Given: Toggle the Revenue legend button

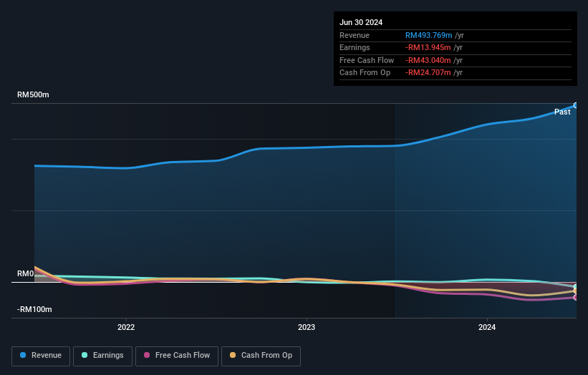Looking at the screenshot, I should click(41, 356).
